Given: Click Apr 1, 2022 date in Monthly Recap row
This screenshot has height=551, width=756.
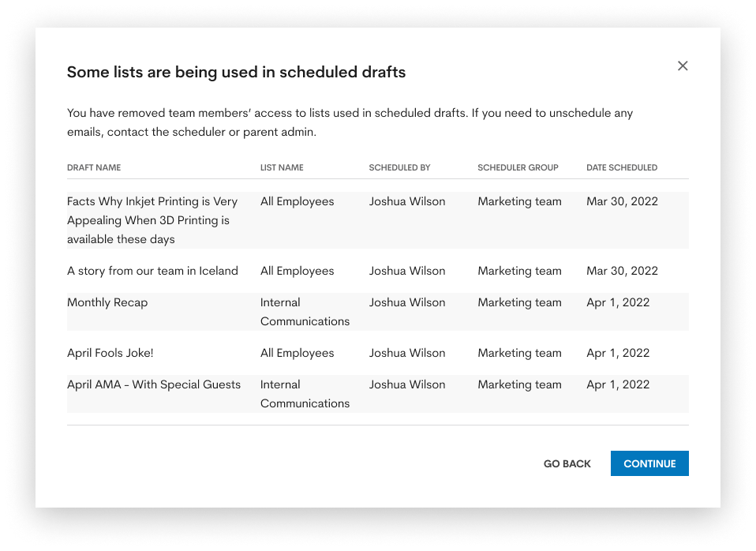Looking at the screenshot, I should click(618, 302).
